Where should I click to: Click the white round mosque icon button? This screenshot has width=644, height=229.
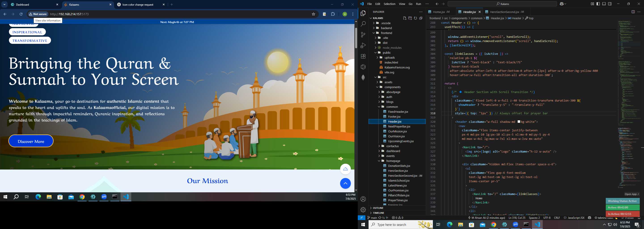pos(345,169)
